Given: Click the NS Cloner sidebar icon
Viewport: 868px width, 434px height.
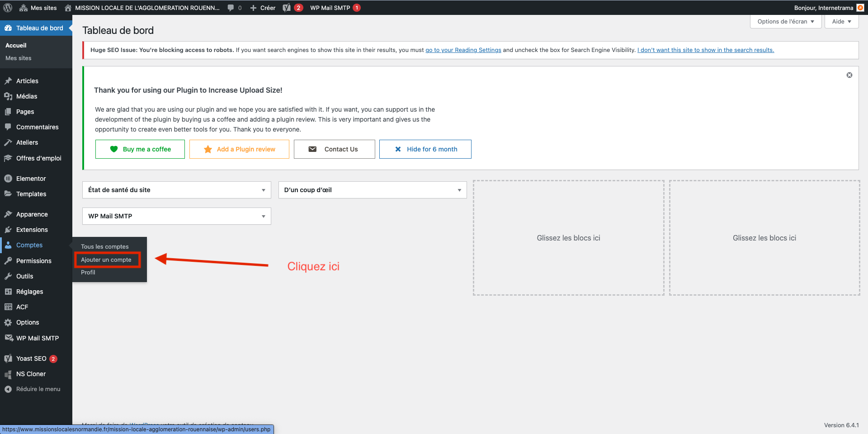Looking at the screenshot, I should point(8,374).
